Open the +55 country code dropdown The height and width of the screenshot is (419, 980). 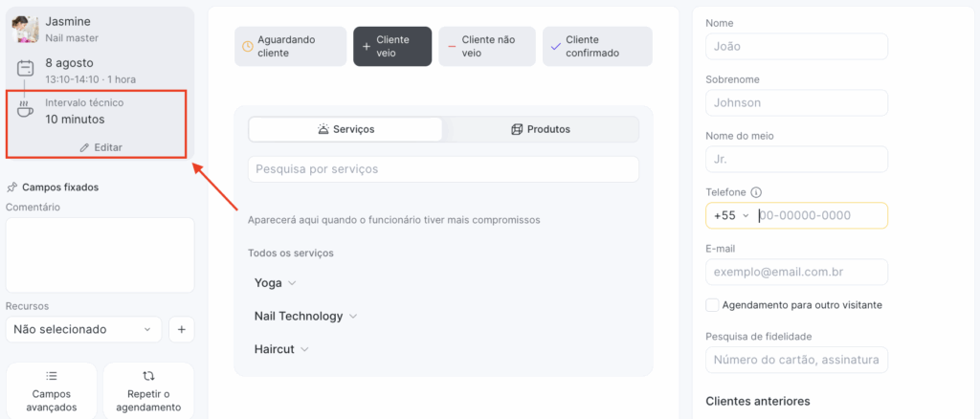(731, 215)
